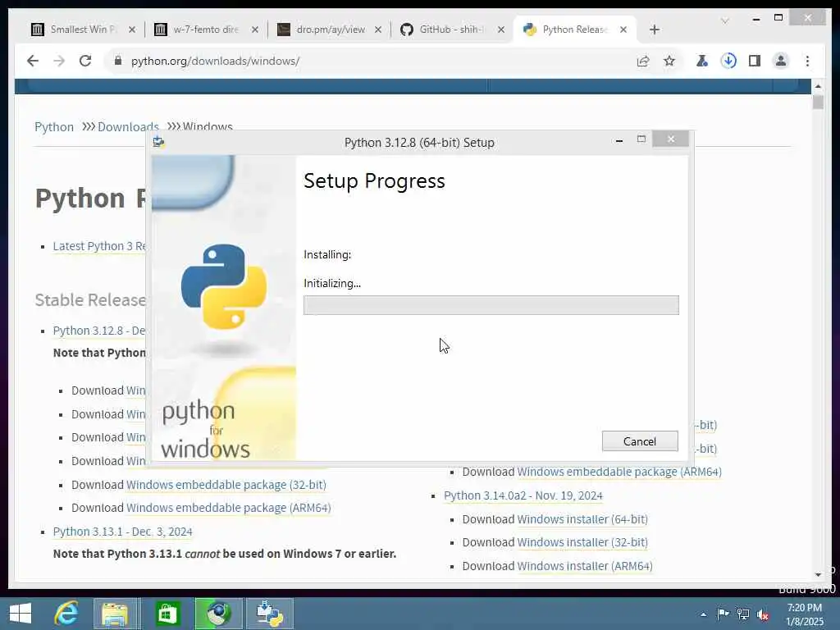840x630 pixels.
Task: Open the Windows Start button
Action: coord(21,614)
